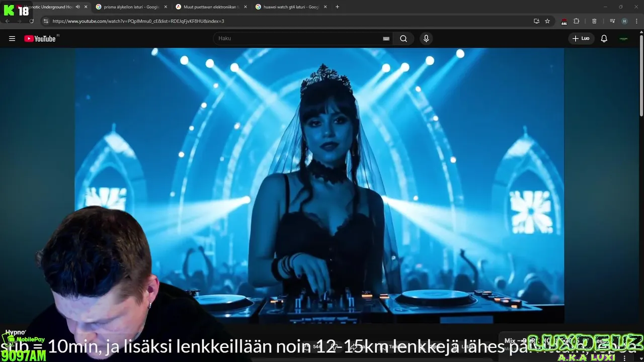Start voice search with microphone icon
Image resolution: width=644 pixels, height=362 pixels.
pos(426,39)
